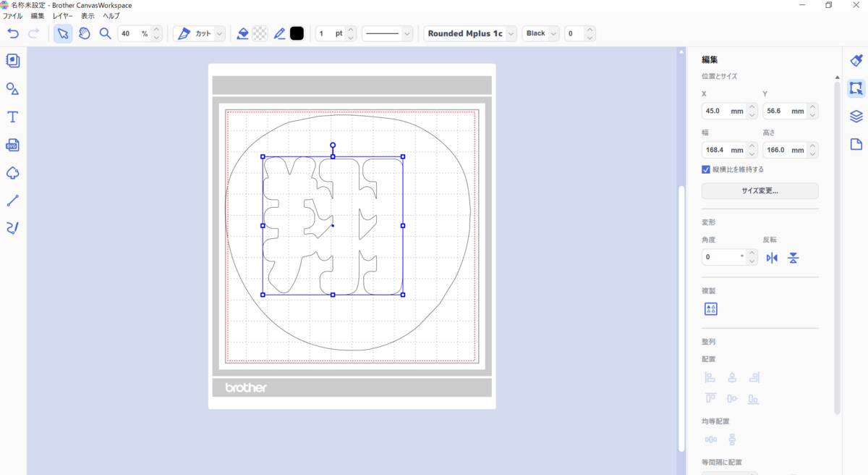
Task: Increase the Y position stepper
Action: [813, 108]
